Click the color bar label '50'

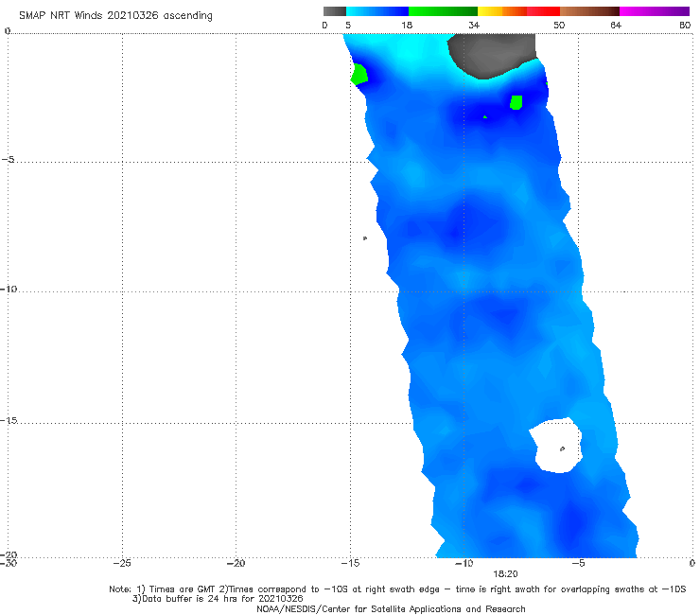pos(559,26)
